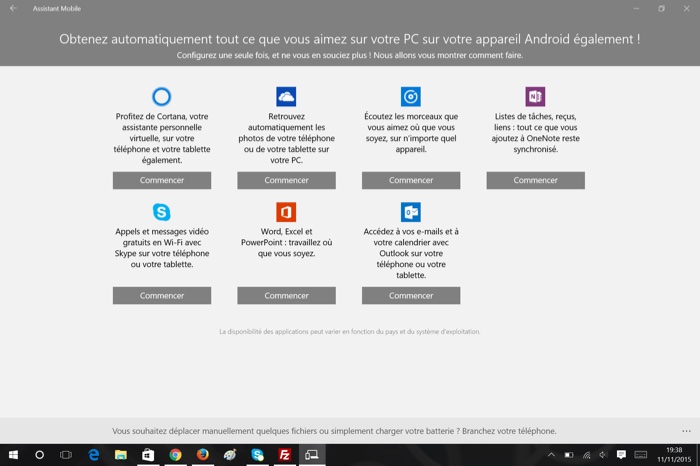This screenshot has width=700, height=466.
Task: Open touch keyboard from tray
Action: pyautogui.click(x=641, y=455)
